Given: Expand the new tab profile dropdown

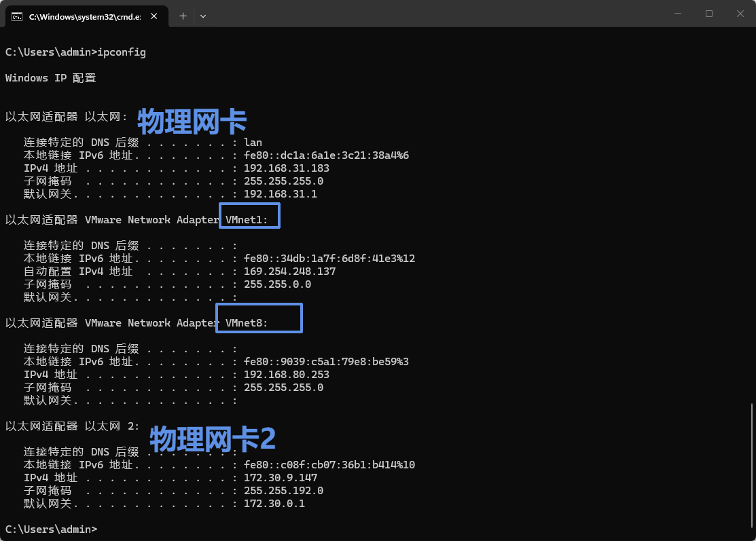Looking at the screenshot, I should 203,16.
